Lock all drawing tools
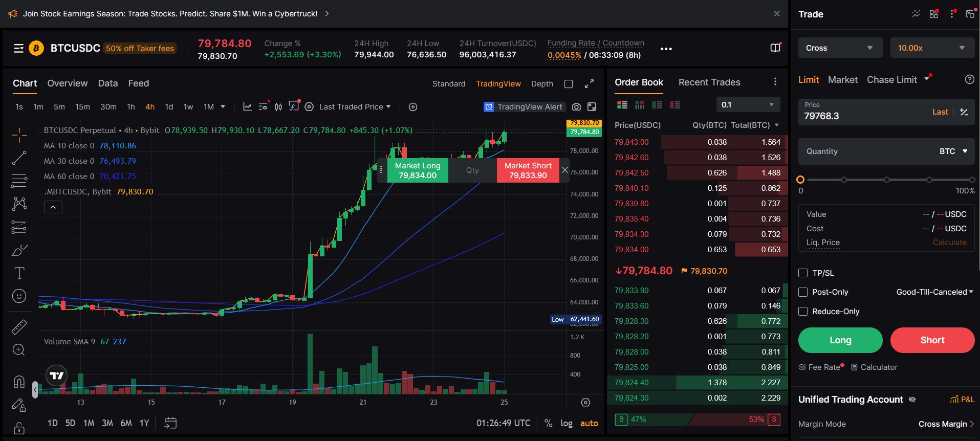Screen dimensions: 980x441 pyautogui.click(x=19, y=428)
